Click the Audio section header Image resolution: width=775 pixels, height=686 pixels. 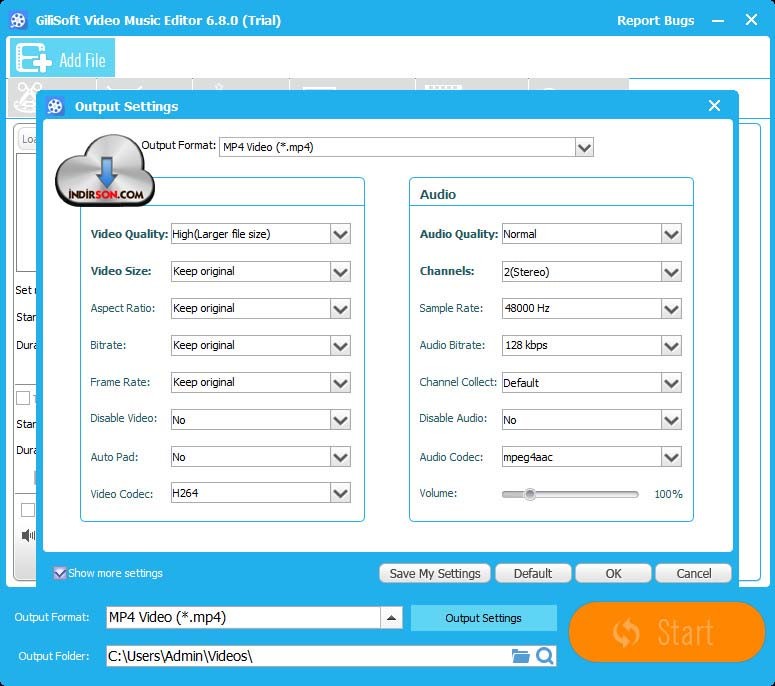pyautogui.click(x=438, y=194)
